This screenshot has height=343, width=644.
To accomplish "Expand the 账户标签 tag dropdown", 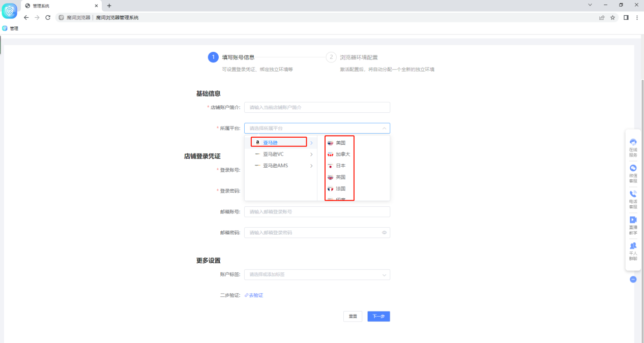I will (384, 275).
